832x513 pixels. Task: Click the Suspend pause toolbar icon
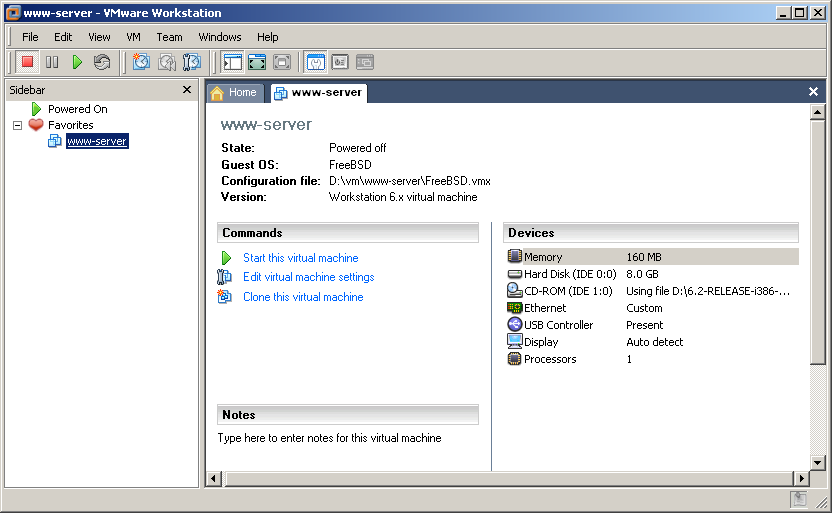click(x=52, y=62)
